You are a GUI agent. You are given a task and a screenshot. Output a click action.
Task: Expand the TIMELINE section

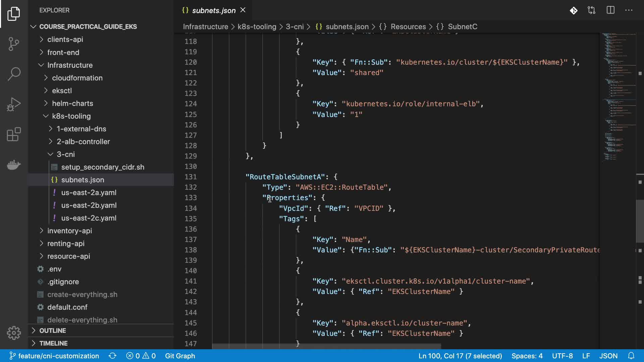[53, 343]
